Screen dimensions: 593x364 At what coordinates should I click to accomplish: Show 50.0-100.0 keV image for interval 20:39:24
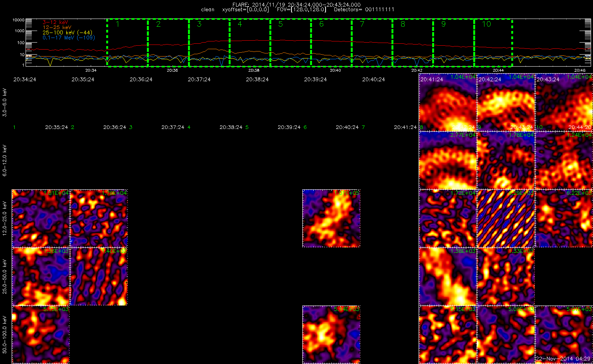(331, 335)
